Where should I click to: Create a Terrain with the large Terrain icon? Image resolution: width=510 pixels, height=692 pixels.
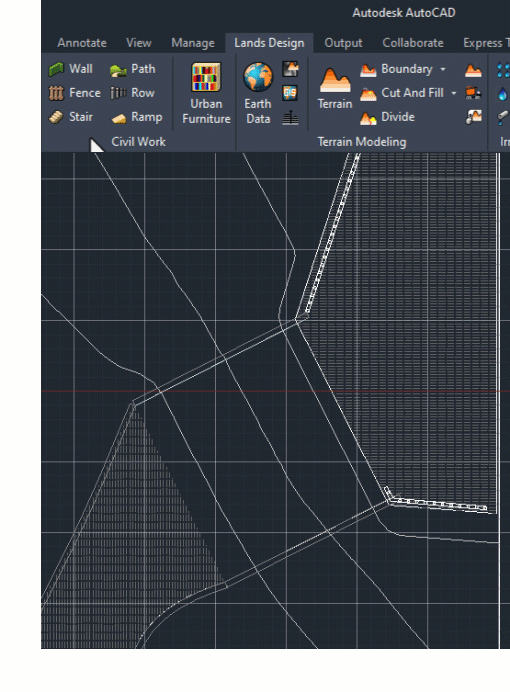(335, 88)
